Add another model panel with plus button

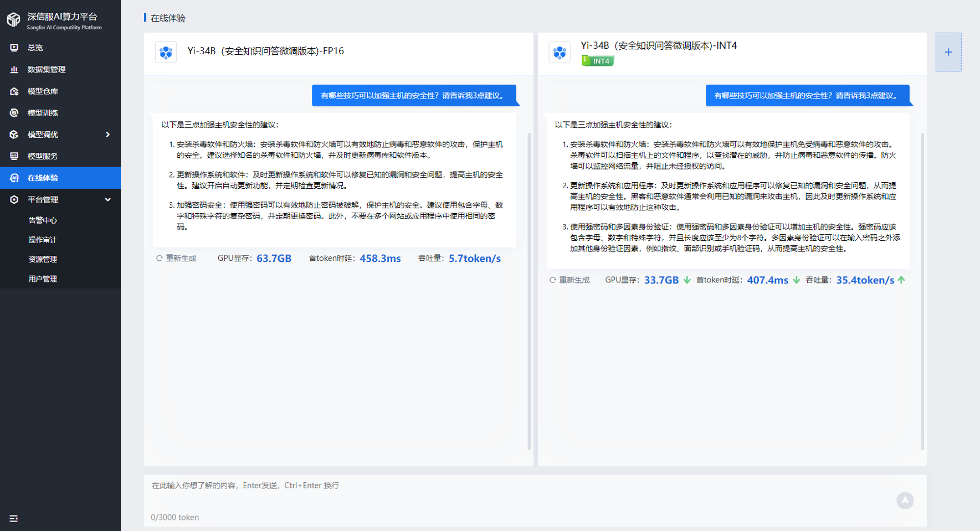(x=948, y=52)
